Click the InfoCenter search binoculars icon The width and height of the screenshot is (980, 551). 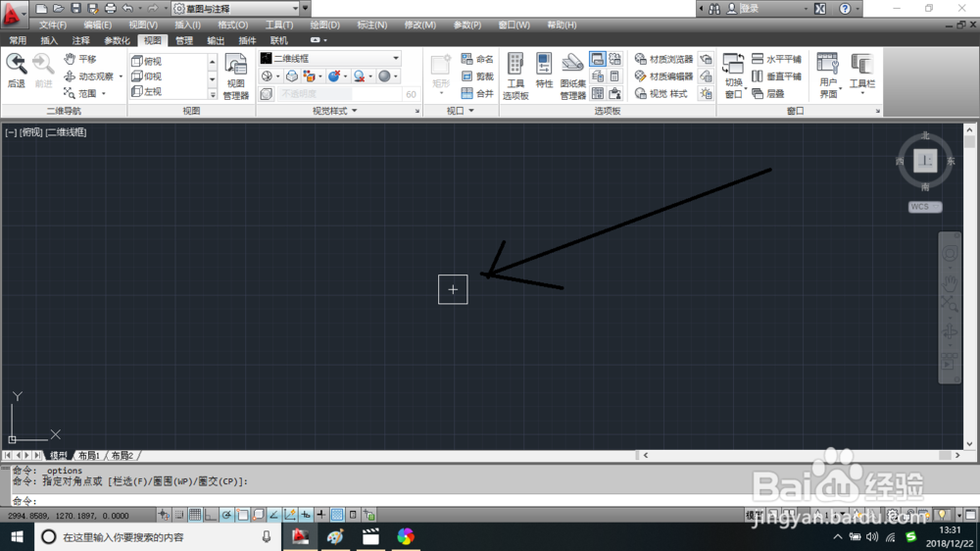click(713, 9)
